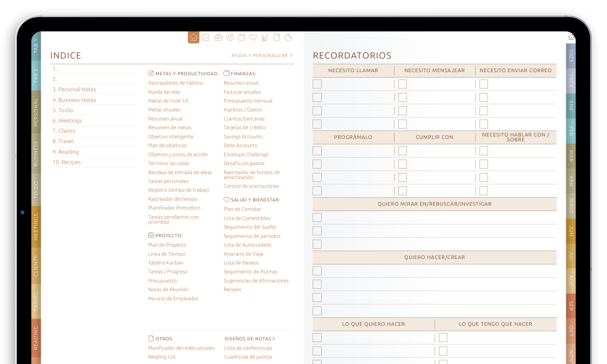Click the icon beside METAS Y PRODUCTIVIDAD heading

click(151, 73)
